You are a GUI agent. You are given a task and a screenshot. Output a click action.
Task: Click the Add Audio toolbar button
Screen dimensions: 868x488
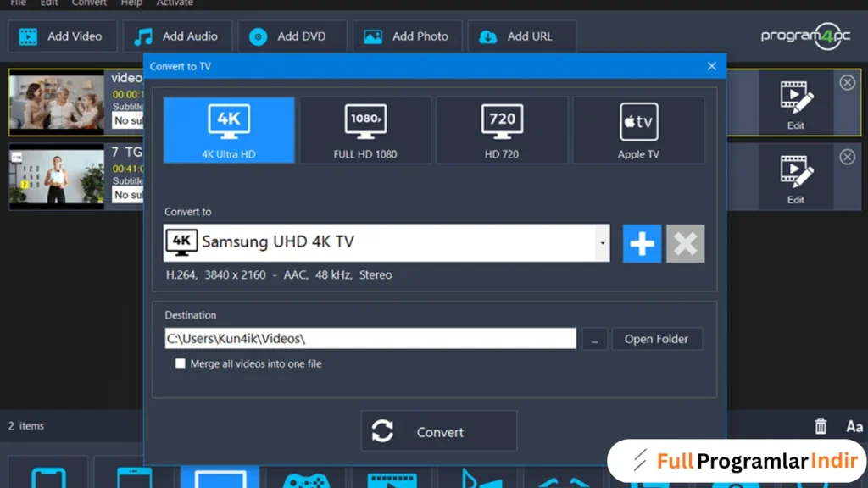point(177,36)
